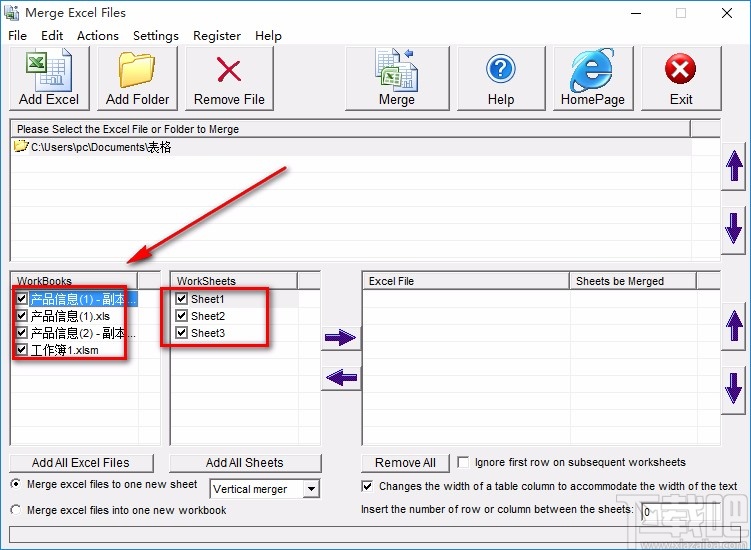This screenshot has width=751, height=550.
Task: Select the folder path C:\Users\pc\Documents\表格 row
Action: click(x=351, y=147)
